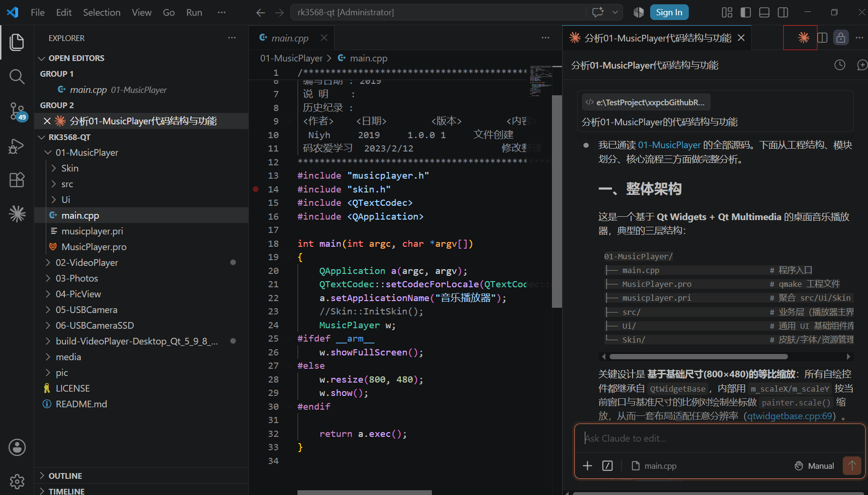This screenshot has width=868, height=495.
Task: Start a new chat with the plus bubble icon
Action: (862, 65)
